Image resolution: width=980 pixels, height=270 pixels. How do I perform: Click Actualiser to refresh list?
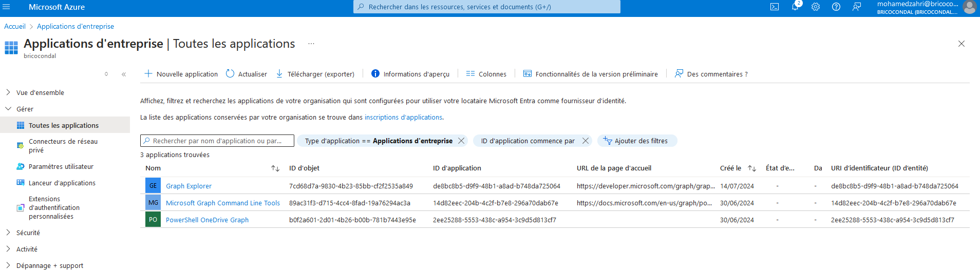pyautogui.click(x=247, y=74)
